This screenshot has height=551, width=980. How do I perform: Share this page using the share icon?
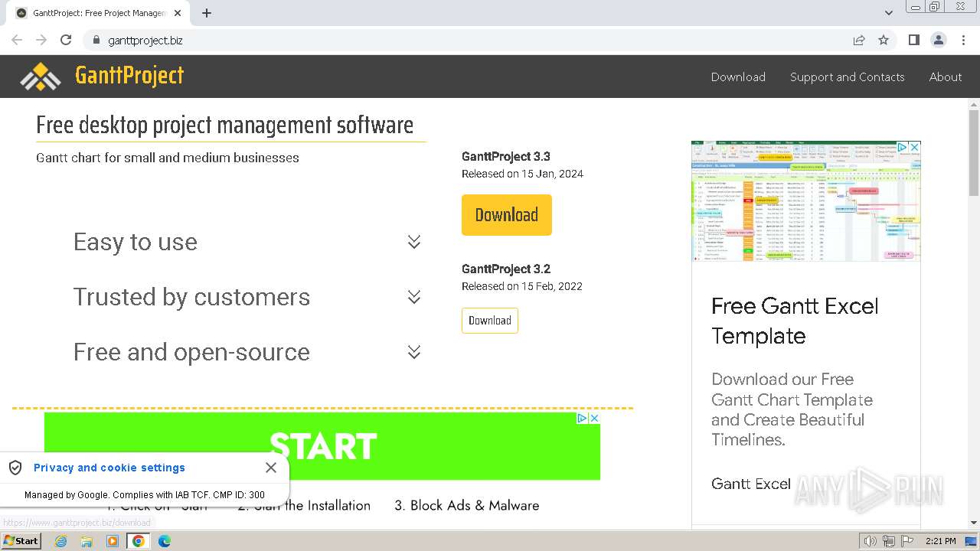859,40
